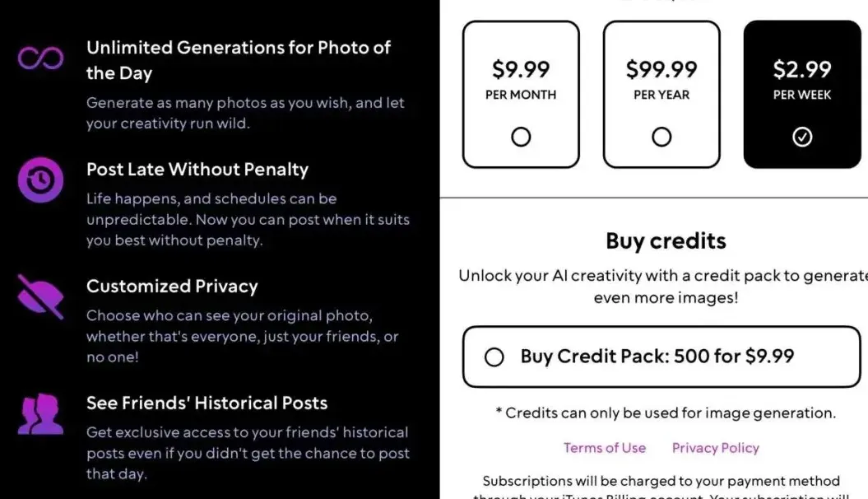Click the Post Late Without Penalty heading
868x499 pixels.
pos(197,170)
